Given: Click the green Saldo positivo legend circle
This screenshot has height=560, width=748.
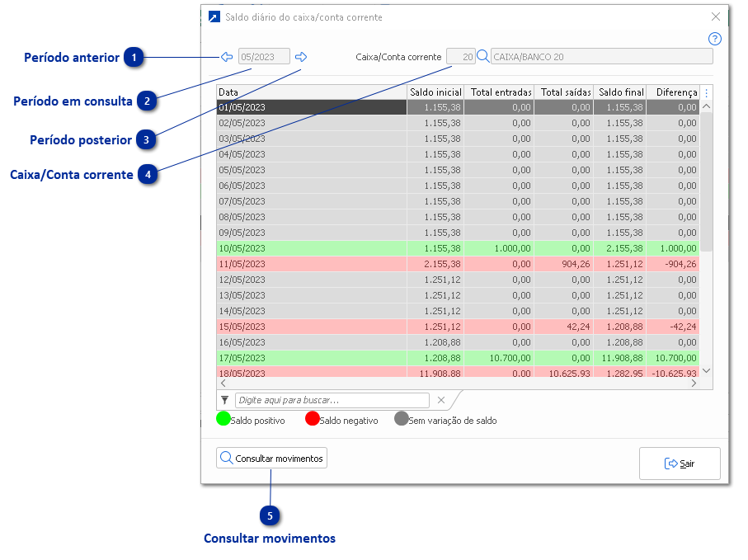Looking at the screenshot, I should click(223, 419).
